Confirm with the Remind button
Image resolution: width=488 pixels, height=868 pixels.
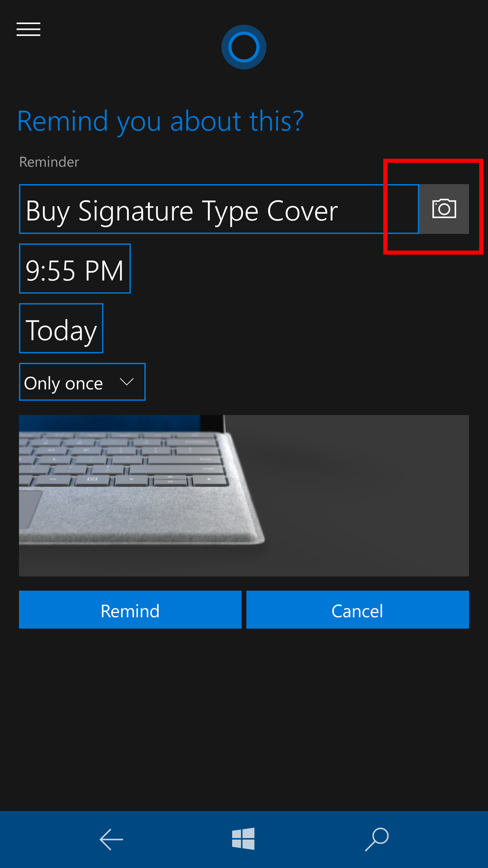point(130,610)
